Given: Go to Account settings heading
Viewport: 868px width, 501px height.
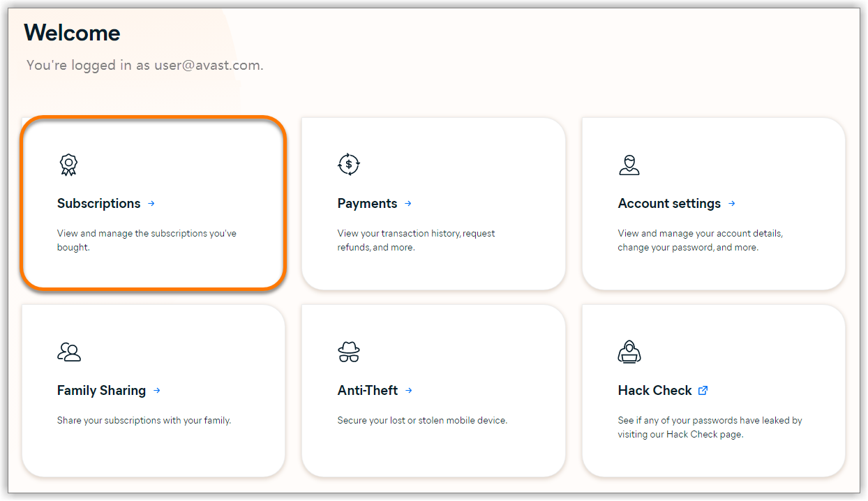Looking at the screenshot, I should pyautogui.click(x=670, y=204).
